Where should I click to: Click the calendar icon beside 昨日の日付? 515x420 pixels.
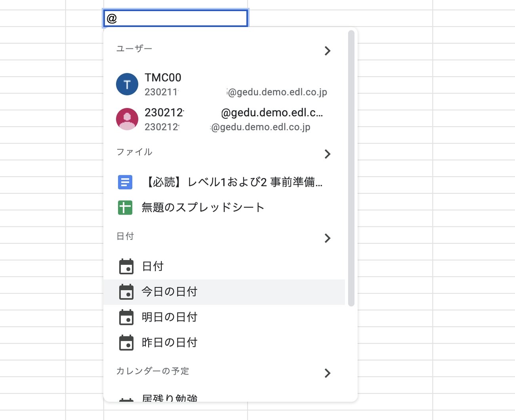point(126,343)
